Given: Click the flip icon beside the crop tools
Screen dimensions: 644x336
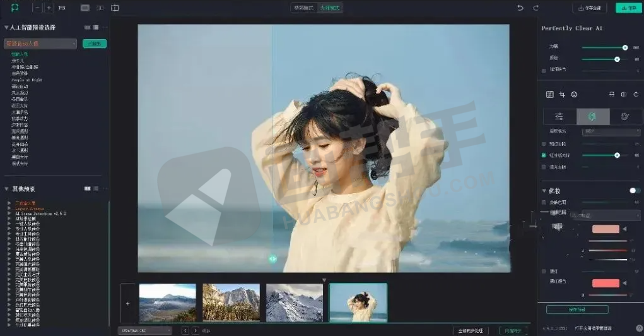Looking at the screenshot, I should click(x=612, y=95).
